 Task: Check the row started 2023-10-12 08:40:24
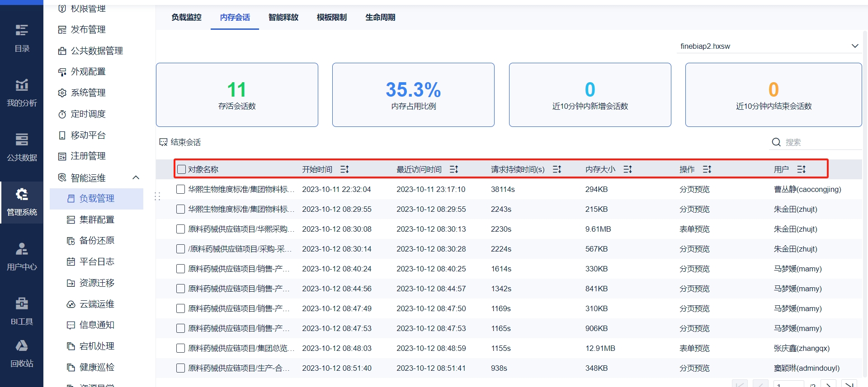180,269
